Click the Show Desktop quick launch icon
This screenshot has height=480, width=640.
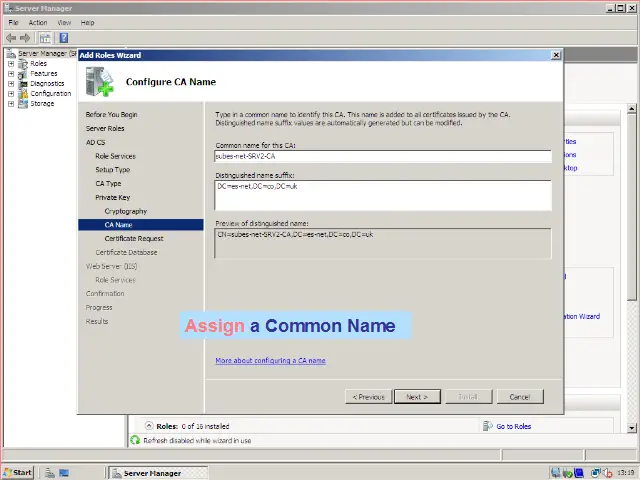point(64,473)
